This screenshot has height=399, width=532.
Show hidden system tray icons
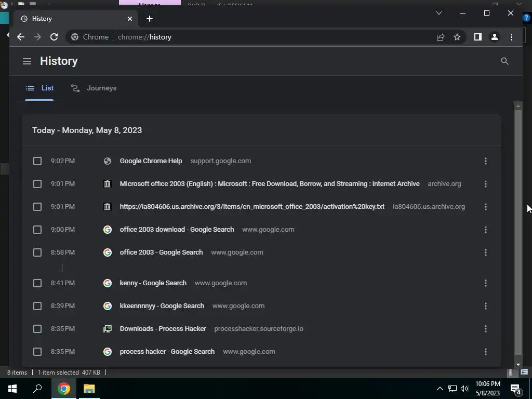point(440,389)
